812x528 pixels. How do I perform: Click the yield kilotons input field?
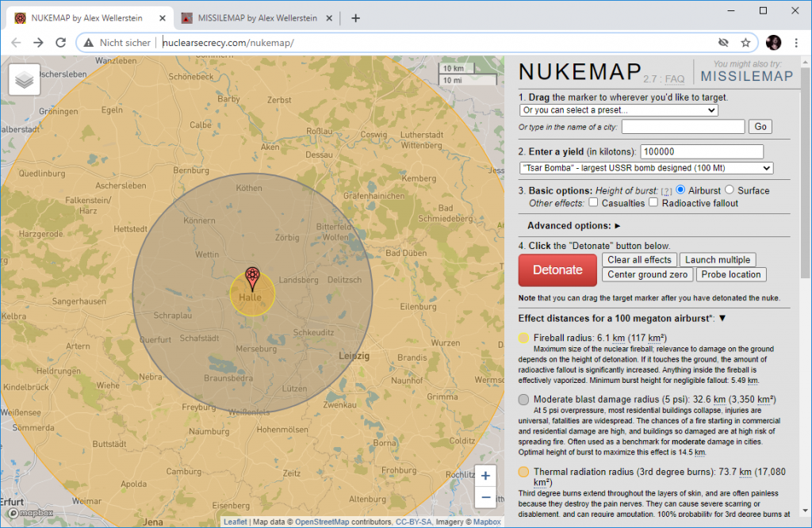click(x=701, y=151)
